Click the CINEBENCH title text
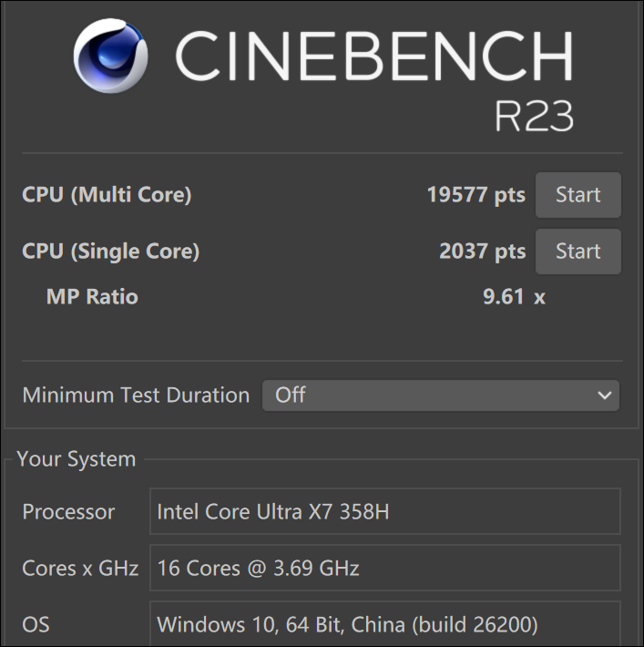Image resolution: width=644 pixels, height=647 pixels. tap(373, 56)
